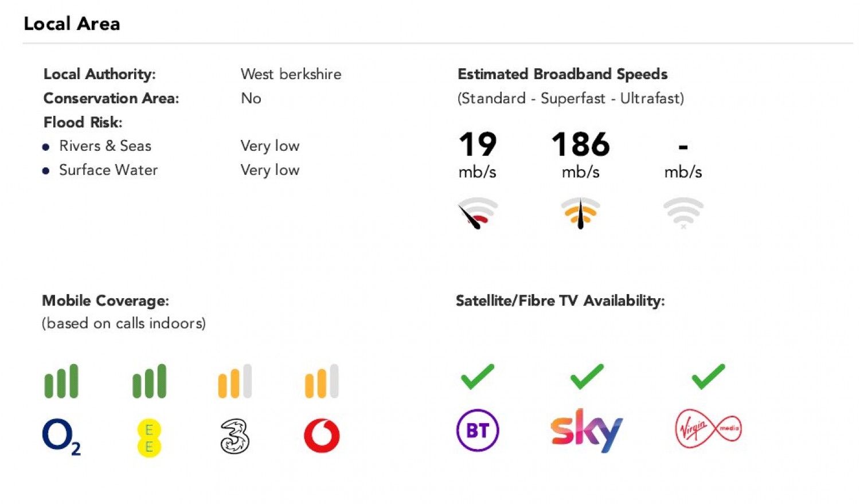Click the Local Area section heading
Viewport: 860px width, 504px height.
[72, 24]
